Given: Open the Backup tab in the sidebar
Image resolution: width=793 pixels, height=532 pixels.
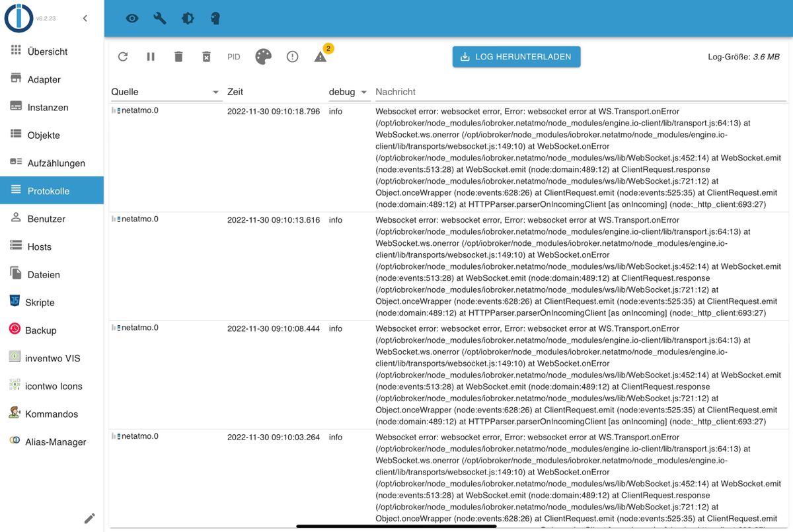Looking at the screenshot, I should [x=52, y=330].
